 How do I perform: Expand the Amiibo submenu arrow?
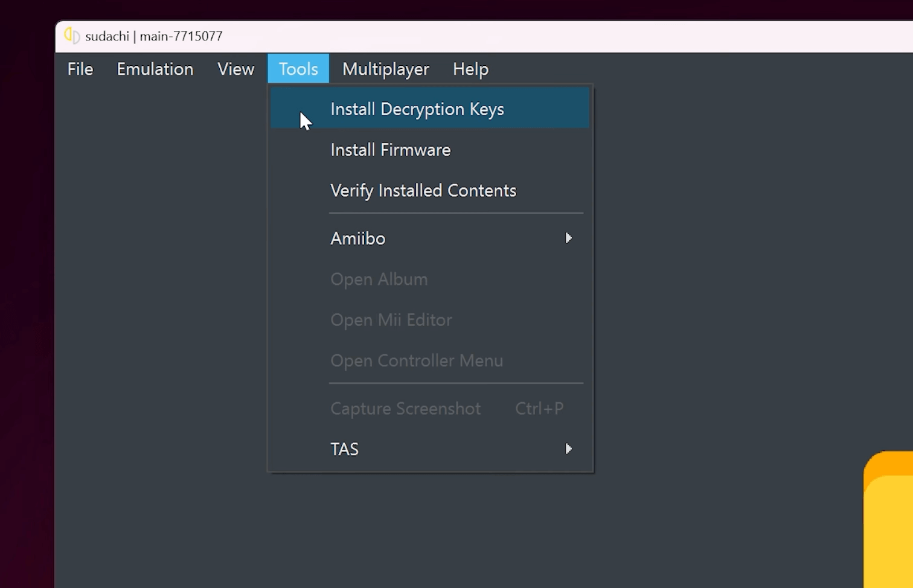(x=568, y=238)
